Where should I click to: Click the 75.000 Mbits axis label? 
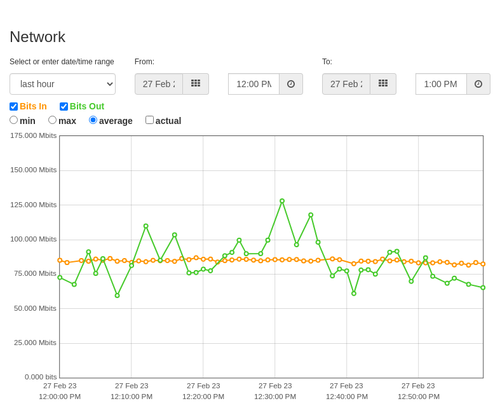(35, 274)
